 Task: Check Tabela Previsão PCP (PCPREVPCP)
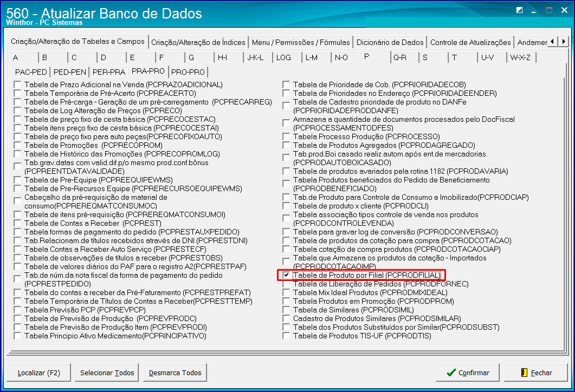click(17, 310)
